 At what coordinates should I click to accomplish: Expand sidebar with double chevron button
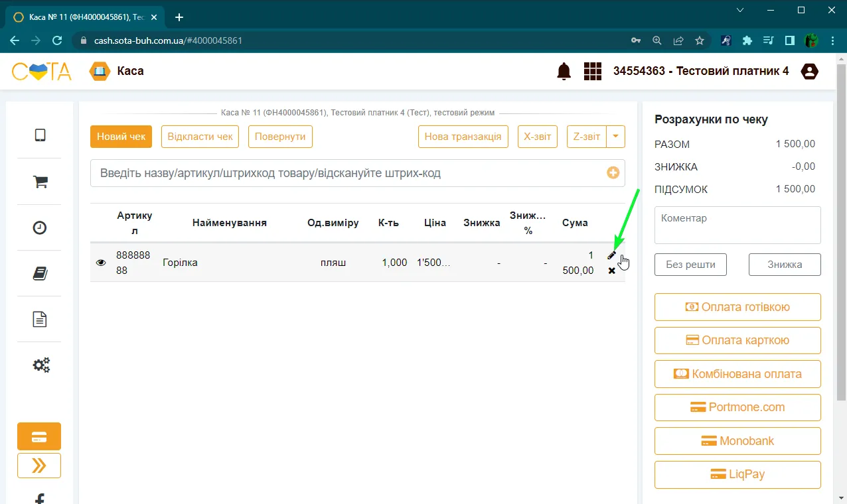(39, 466)
